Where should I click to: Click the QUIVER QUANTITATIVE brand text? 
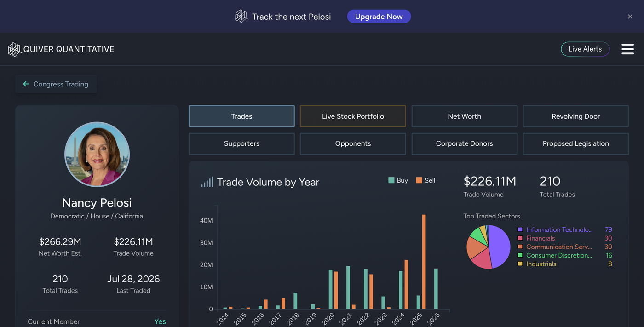click(69, 49)
